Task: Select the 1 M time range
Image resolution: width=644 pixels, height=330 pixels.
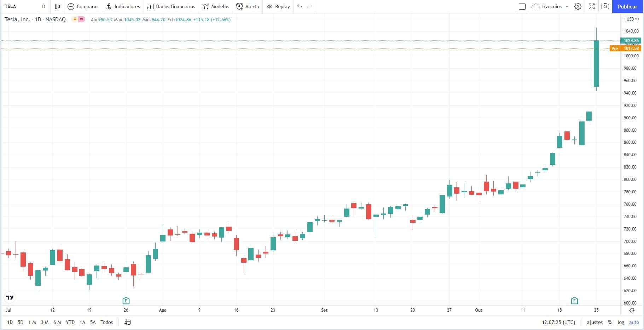Action: (32, 322)
